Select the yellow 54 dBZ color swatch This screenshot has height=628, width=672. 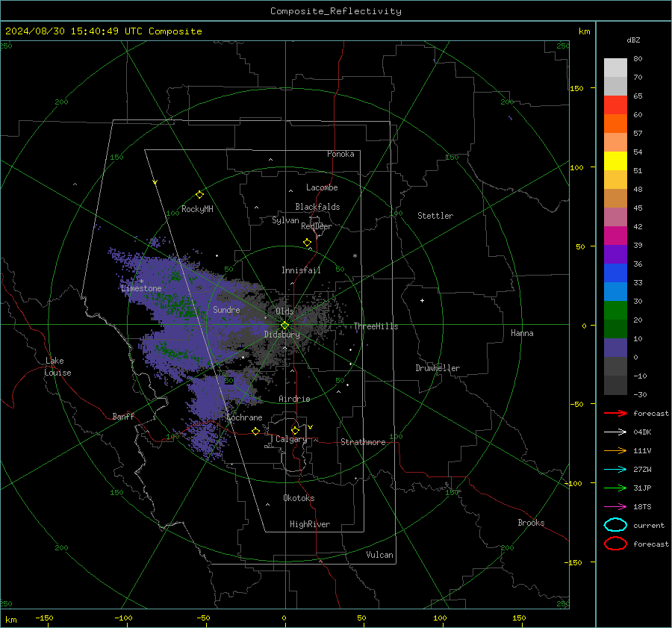615,161
